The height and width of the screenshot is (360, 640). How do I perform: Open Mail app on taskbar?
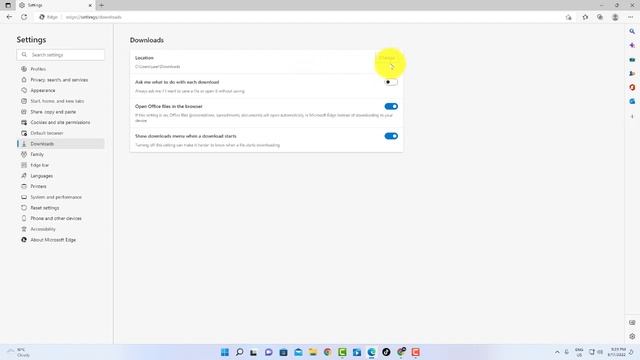click(x=298, y=352)
